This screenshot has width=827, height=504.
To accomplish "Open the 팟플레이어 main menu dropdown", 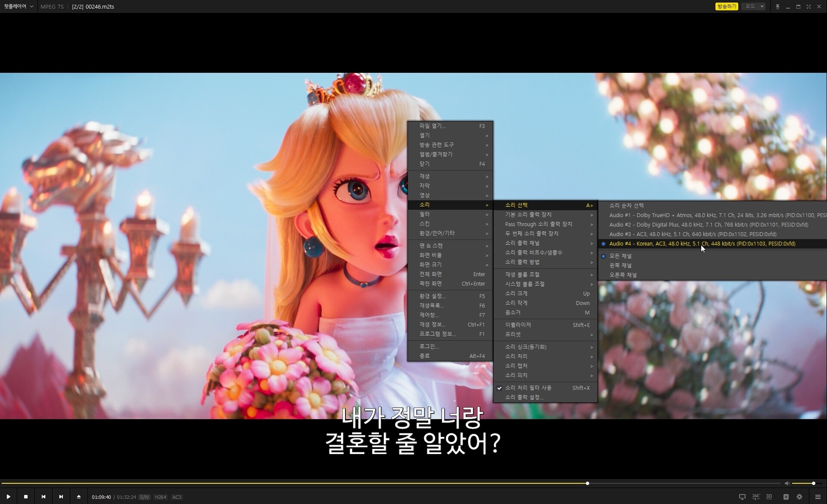I will coord(18,6).
